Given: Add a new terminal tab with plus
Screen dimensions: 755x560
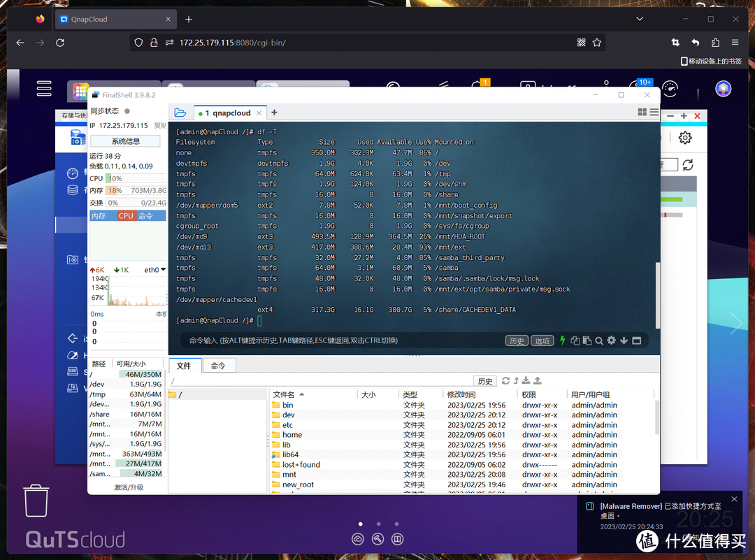Looking at the screenshot, I should point(274,113).
